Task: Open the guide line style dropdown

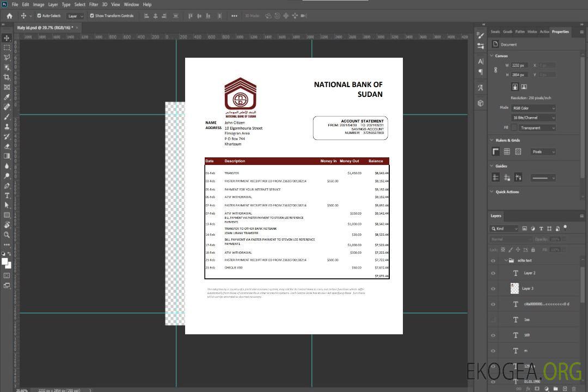Action: tap(543, 178)
